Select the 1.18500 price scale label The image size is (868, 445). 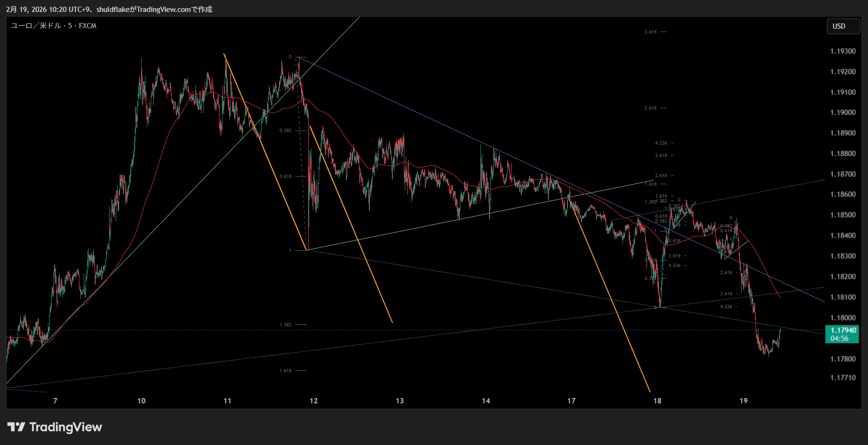click(843, 215)
